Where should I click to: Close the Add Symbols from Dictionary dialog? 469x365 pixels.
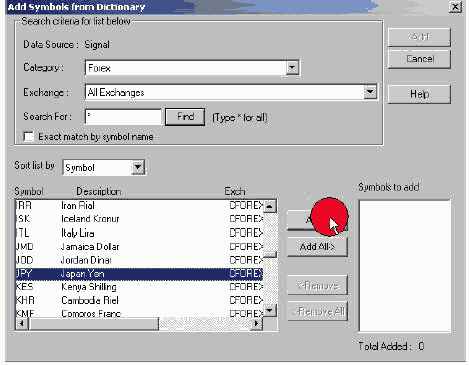[x=455, y=7]
